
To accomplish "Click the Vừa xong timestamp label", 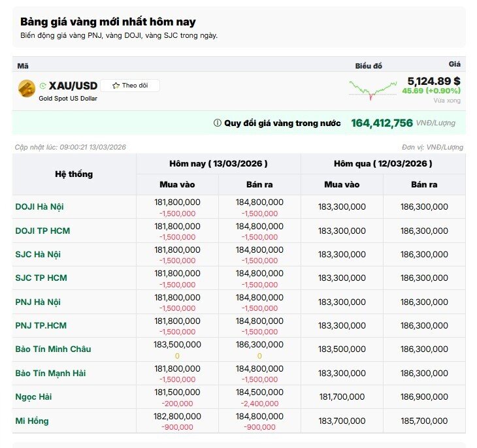I will click(447, 101).
